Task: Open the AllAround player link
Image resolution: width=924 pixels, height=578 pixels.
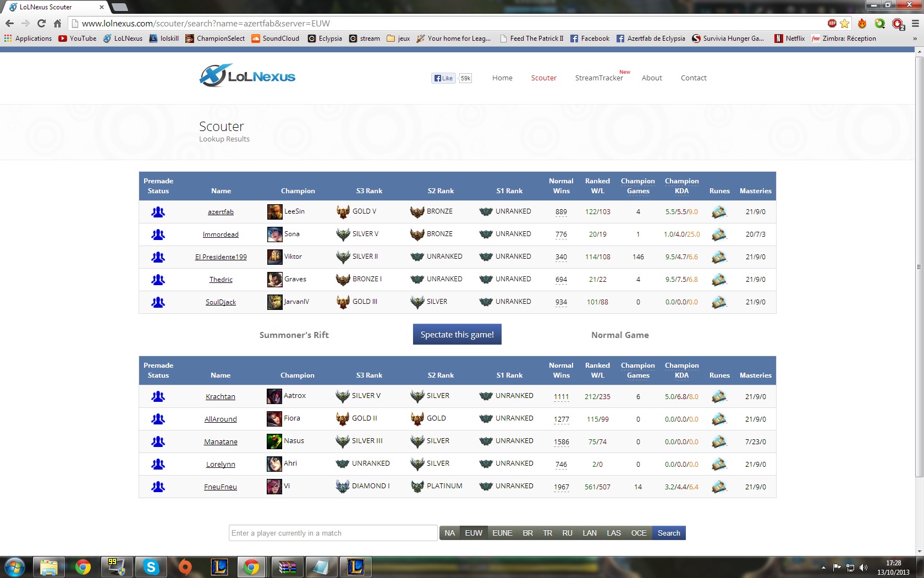Action: point(221,419)
